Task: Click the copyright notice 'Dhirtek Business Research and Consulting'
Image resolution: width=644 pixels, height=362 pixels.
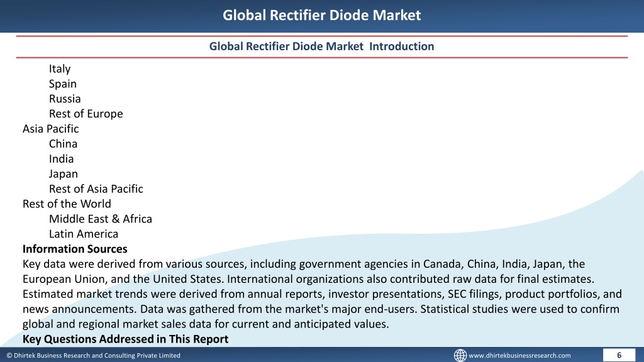Action: click(x=93, y=356)
